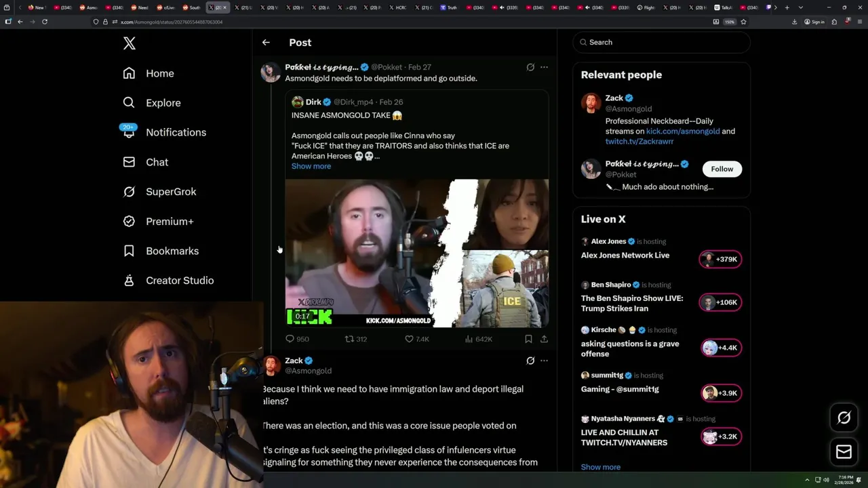Open a new browser tab
Image resolution: width=868 pixels, height=488 pixels.
[787, 7]
